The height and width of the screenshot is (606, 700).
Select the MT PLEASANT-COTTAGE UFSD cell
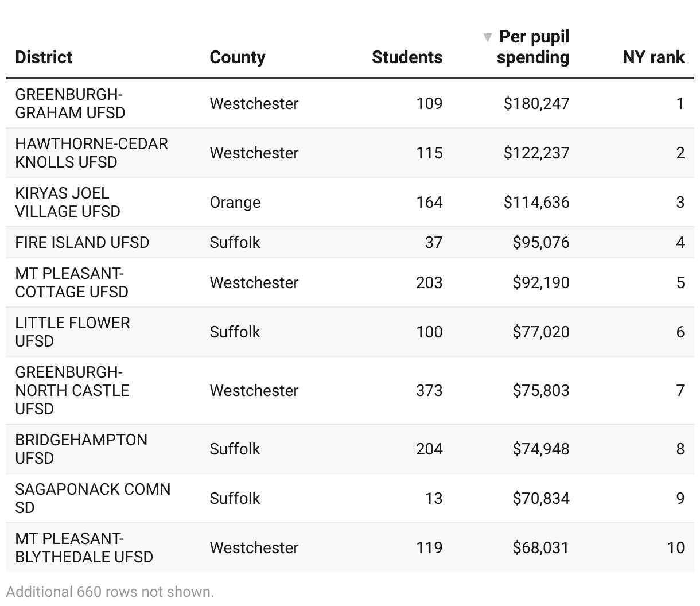[72, 282]
